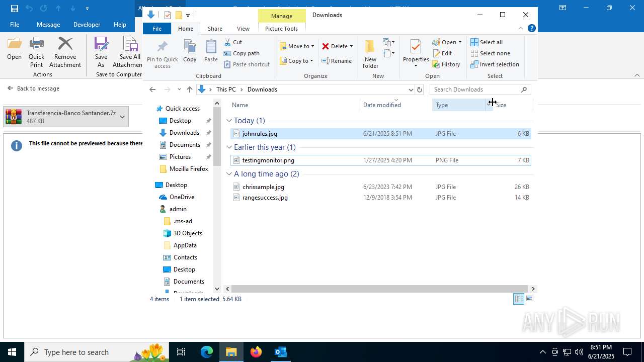Click Back to message link
Viewport: 644px width, 362px height.
(33, 88)
